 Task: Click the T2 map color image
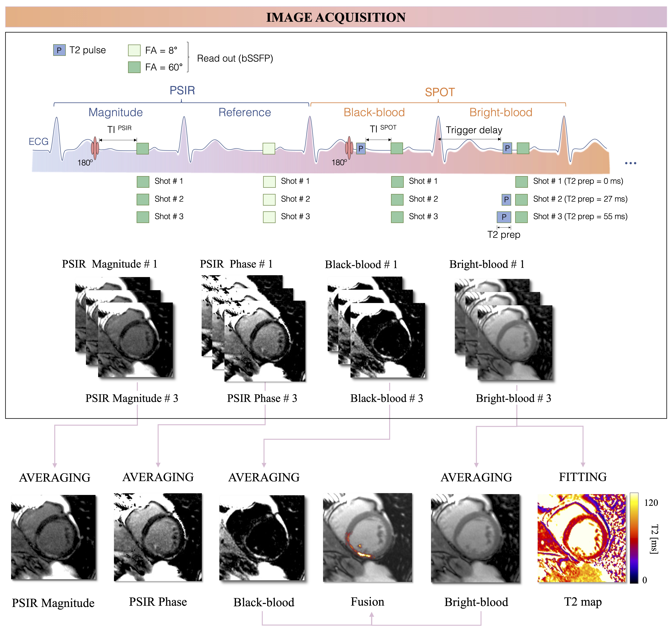pos(581,538)
